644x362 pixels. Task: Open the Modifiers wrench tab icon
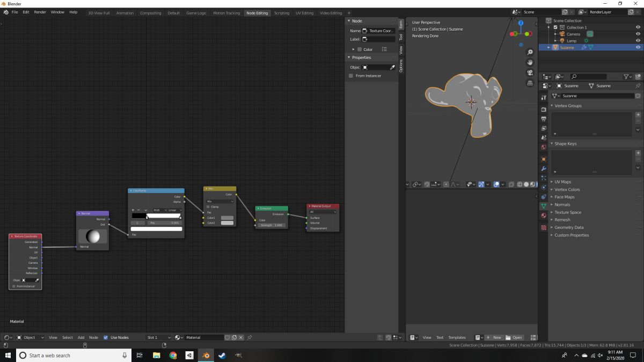click(x=544, y=168)
